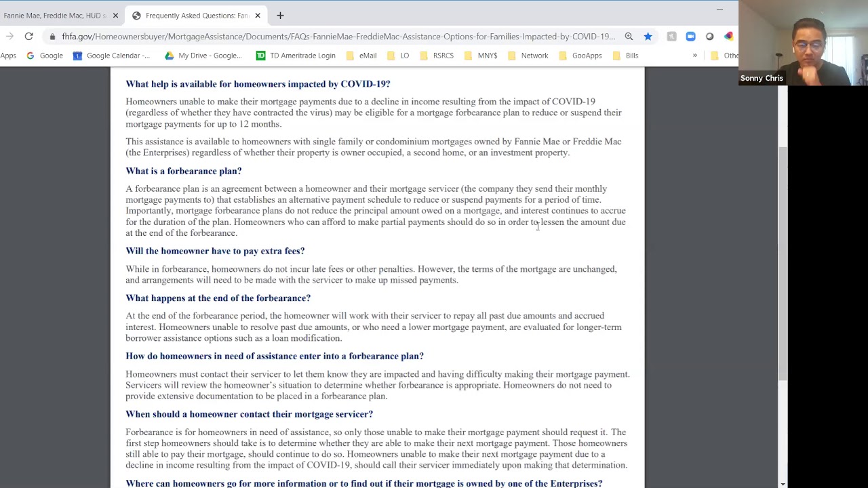Toggle the bookmark star for this page
Screen dimensions: 868x488
(648, 37)
